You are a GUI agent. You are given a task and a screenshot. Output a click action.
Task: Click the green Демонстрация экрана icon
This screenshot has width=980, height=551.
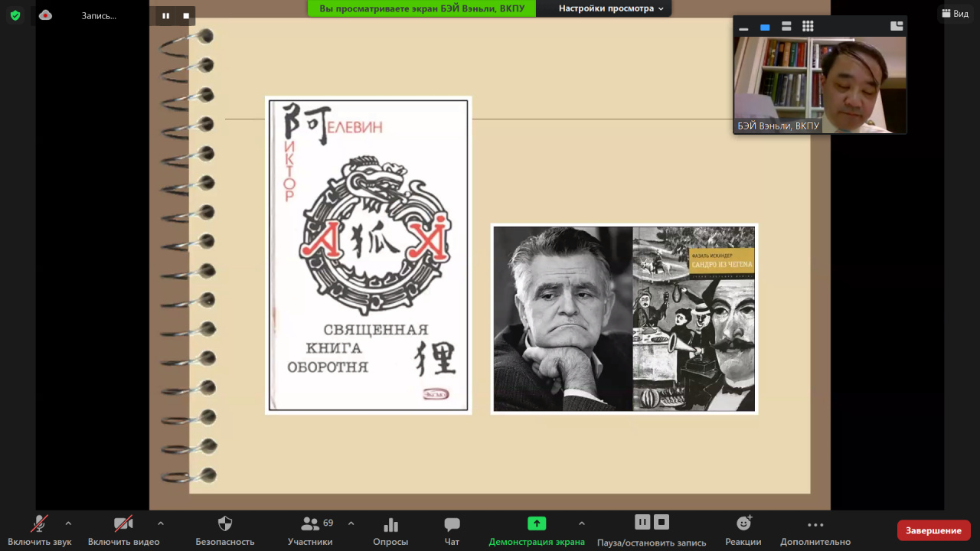537,523
